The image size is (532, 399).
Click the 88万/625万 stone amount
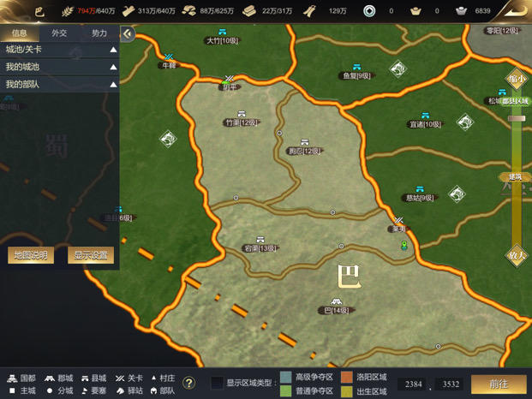tap(217, 11)
